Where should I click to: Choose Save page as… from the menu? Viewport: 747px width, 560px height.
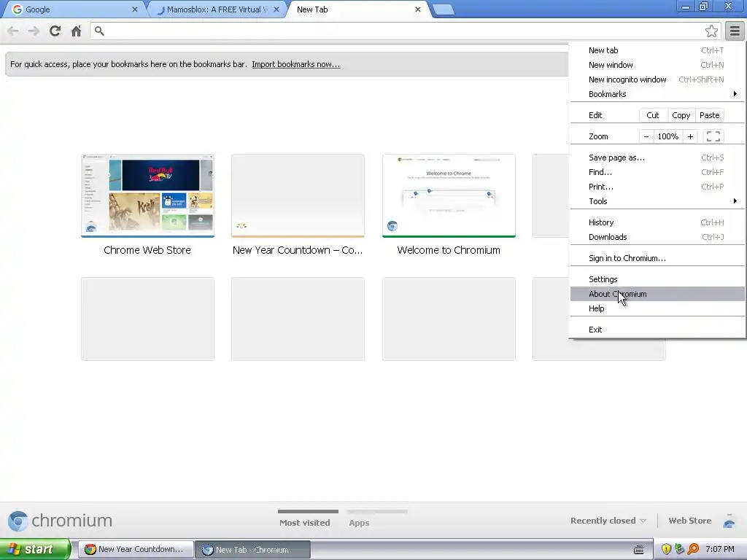click(657, 157)
